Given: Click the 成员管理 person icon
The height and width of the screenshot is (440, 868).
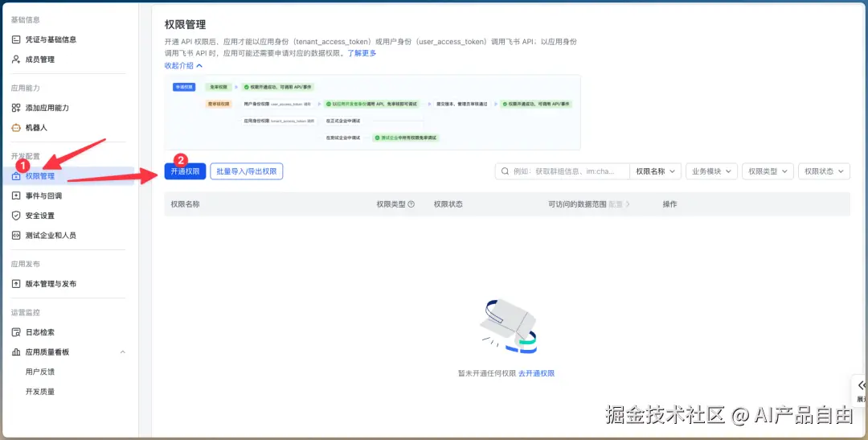Looking at the screenshot, I should point(16,60).
